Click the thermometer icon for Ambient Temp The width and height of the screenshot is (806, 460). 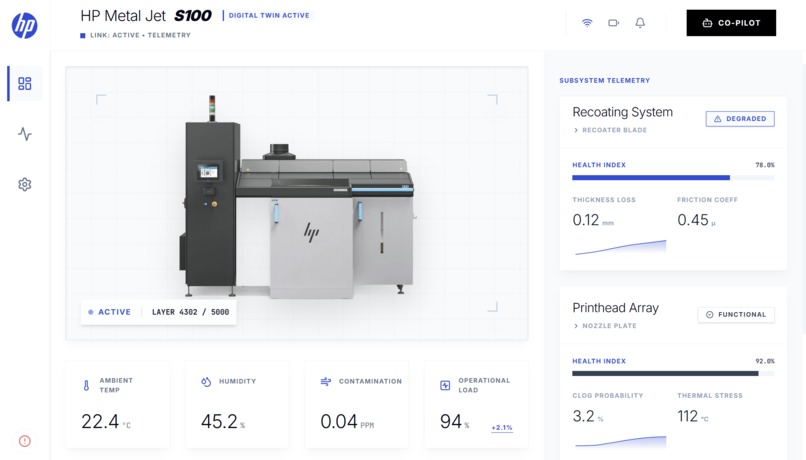pyautogui.click(x=86, y=385)
